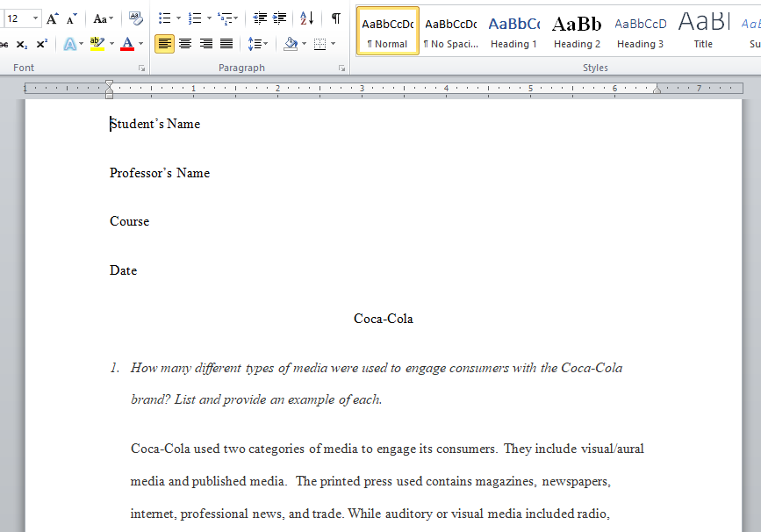Toggle Show/Hide paragraph marks
761x532 pixels.
pos(336,19)
